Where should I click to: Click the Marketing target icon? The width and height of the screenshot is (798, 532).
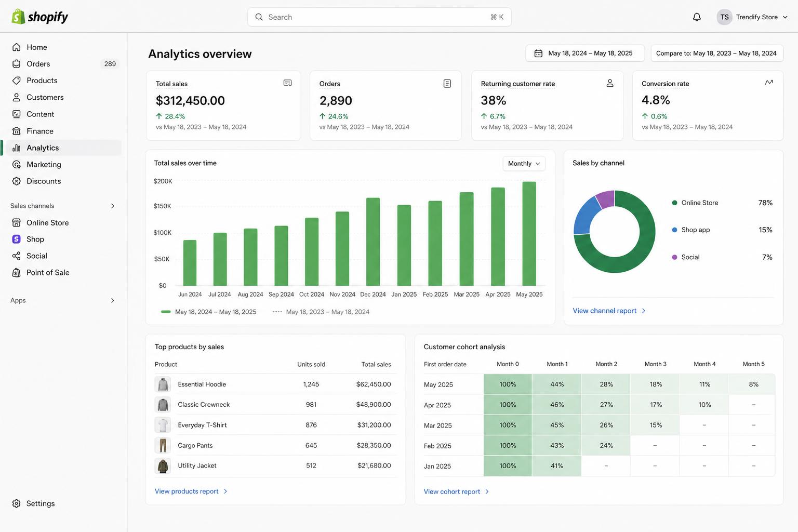(x=17, y=165)
